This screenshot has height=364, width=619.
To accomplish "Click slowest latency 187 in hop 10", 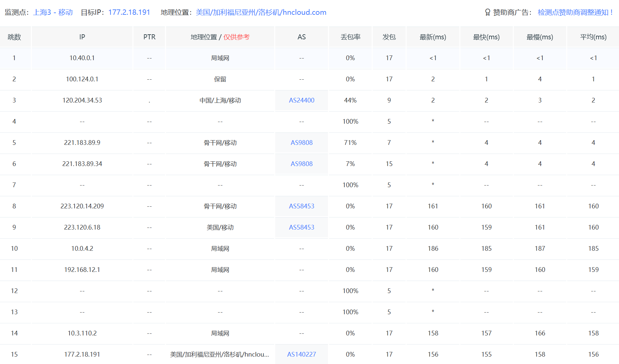I will tap(540, 248).
